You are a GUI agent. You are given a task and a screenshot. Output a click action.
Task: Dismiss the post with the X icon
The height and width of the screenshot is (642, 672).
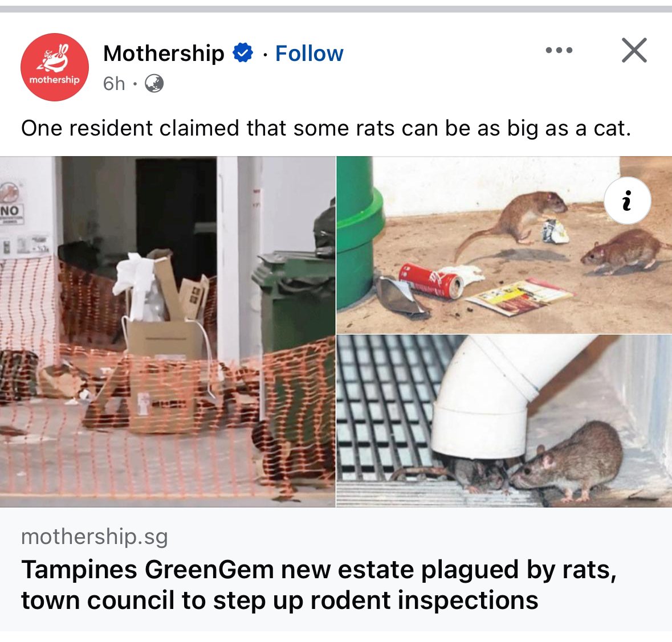pos(634,50)
